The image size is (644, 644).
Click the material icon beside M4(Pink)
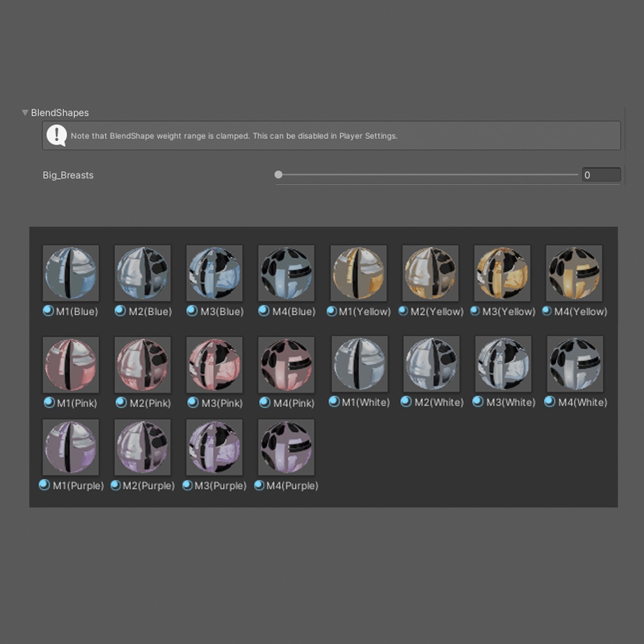265,402
